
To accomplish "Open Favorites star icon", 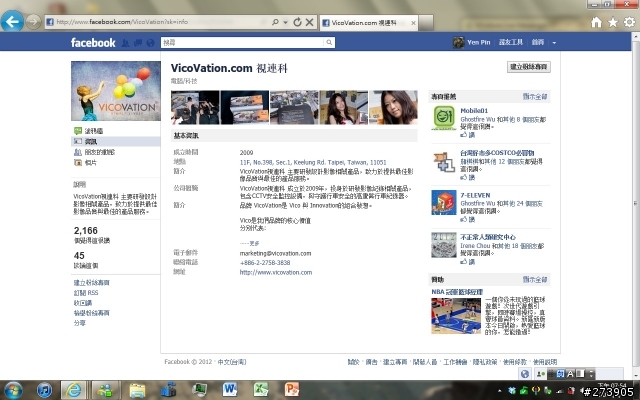I will click(x=613, y=22).
